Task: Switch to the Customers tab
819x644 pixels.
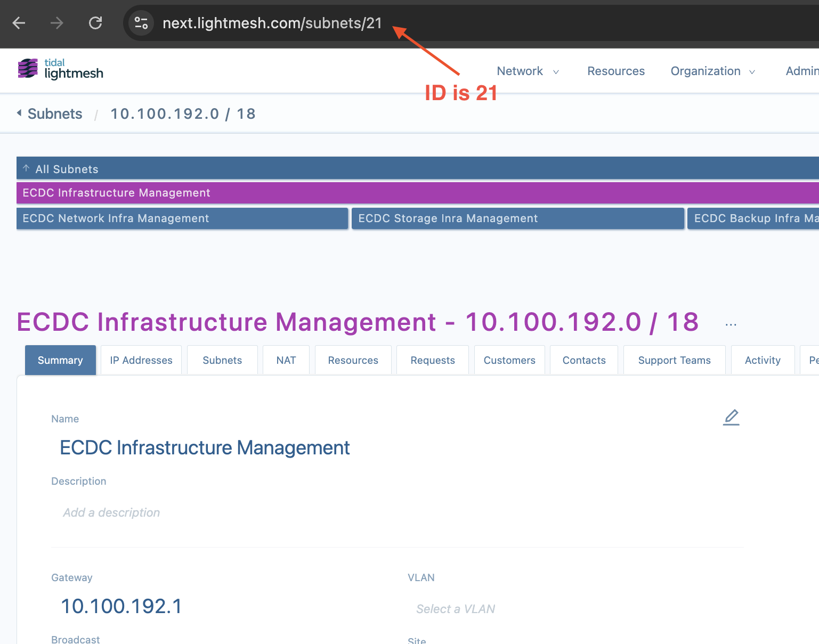Action: click(509, 360)
